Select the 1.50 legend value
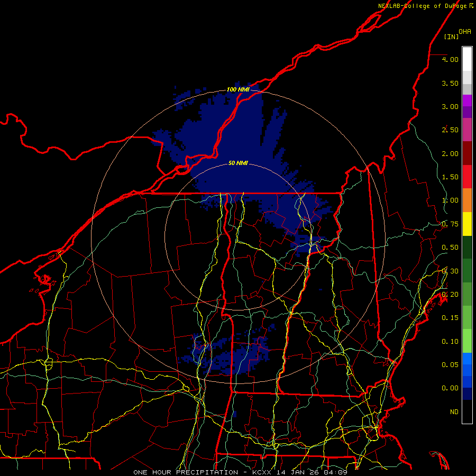Viewport: 476px width, 476px height. [x=450, y=177]
